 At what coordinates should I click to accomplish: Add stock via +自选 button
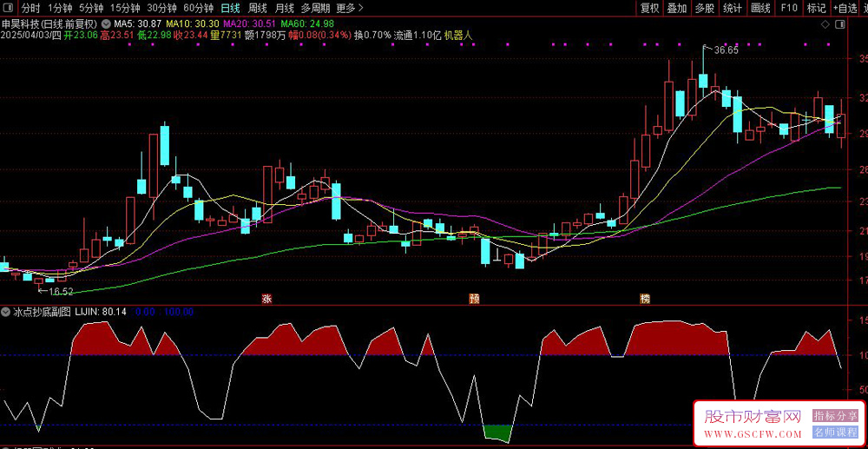click(x=845, y=8)
